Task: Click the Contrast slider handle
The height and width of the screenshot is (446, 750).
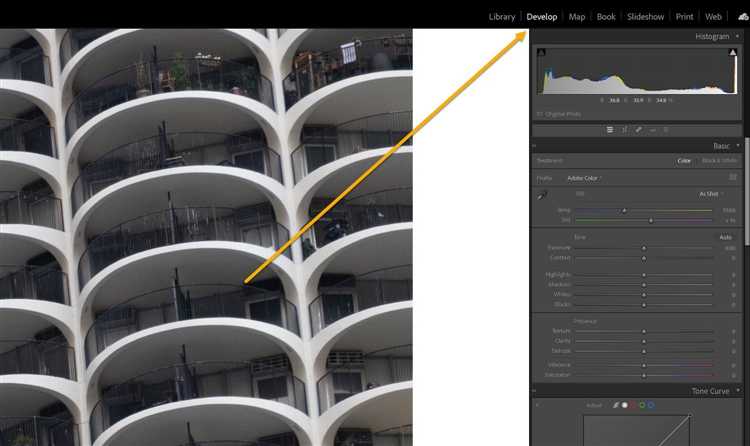Action: [x=644, y=258]
